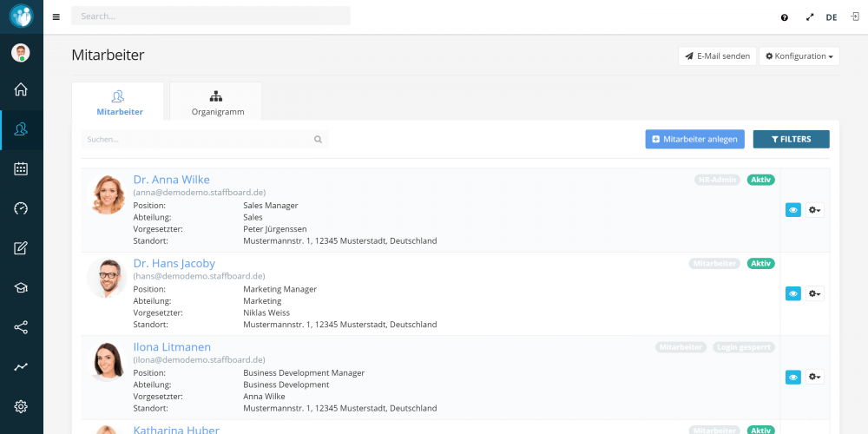Open the settings gear in sidebar

pyautogui.click(x=21, y=407)
